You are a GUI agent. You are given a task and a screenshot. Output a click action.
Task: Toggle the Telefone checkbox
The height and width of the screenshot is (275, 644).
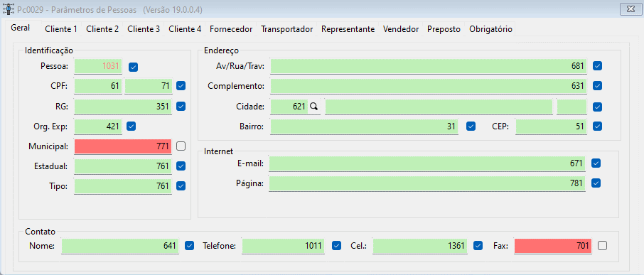pyautogui.click(x=337, y=245)
